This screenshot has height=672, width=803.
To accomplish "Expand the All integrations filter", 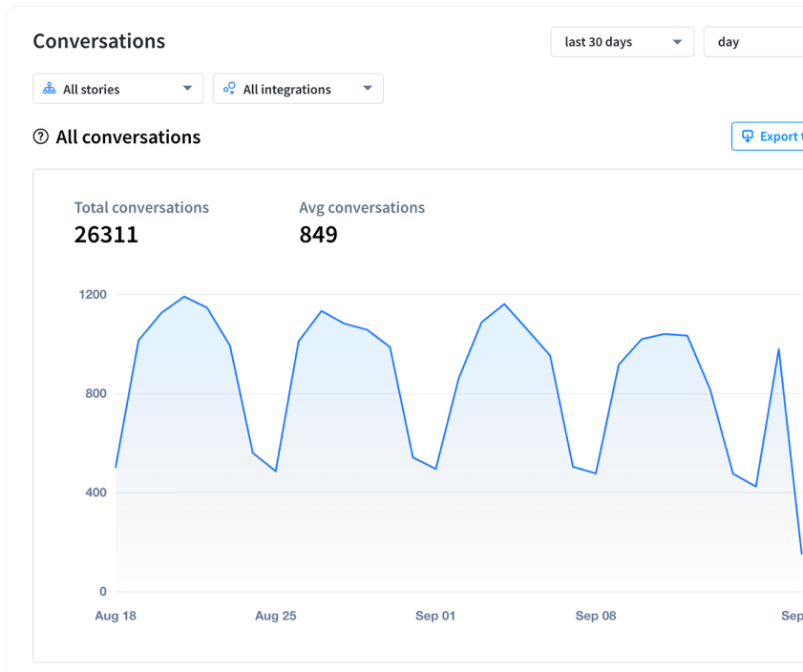I will [x=297, y=88].
